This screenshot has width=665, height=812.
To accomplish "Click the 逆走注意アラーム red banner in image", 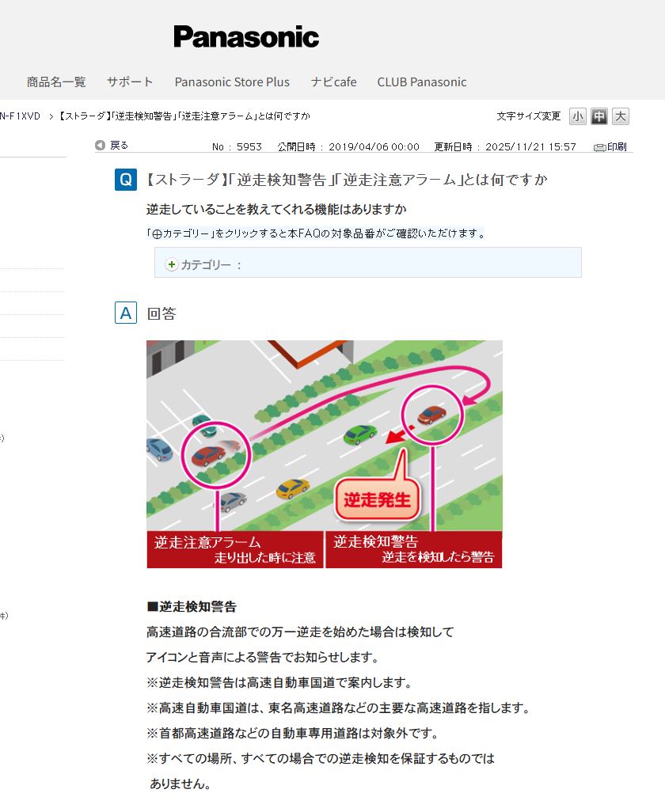I will 235,549.
